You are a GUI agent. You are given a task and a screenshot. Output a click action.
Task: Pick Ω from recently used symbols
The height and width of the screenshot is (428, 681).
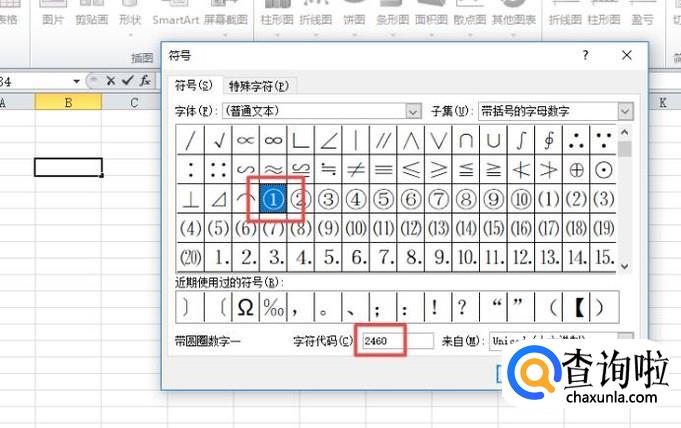pos(246,307)
